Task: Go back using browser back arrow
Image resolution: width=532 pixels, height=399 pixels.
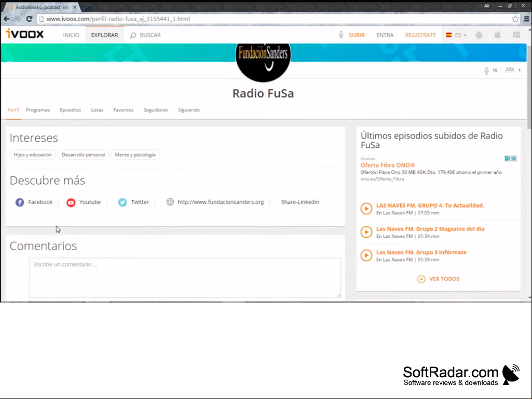Action: point(6,19)
